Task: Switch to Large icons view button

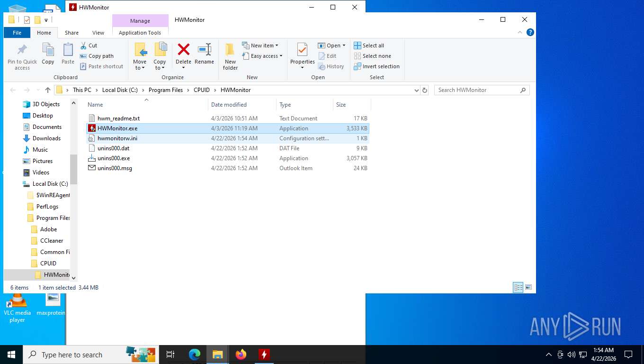Action: 528,287
